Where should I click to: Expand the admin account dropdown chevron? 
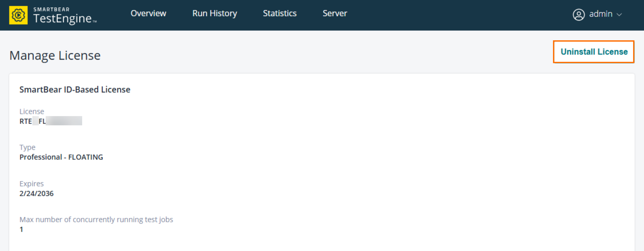pyautogui.click(x=619, y=14)
